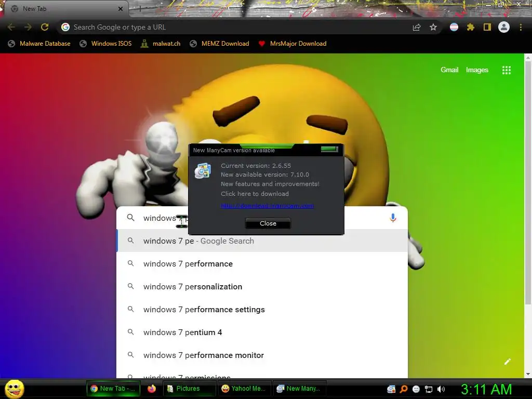Click Close button in ManyCam dialog
This screenshot has width=532, height=399.
[x=268, y=223]
